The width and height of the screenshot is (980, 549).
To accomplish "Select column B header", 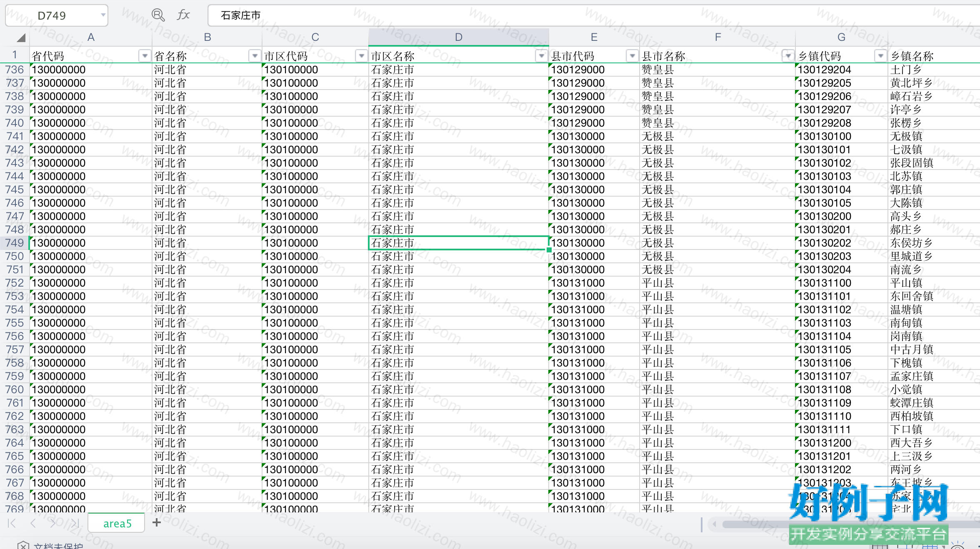I will pyautogui.click(x=207, y=37).
